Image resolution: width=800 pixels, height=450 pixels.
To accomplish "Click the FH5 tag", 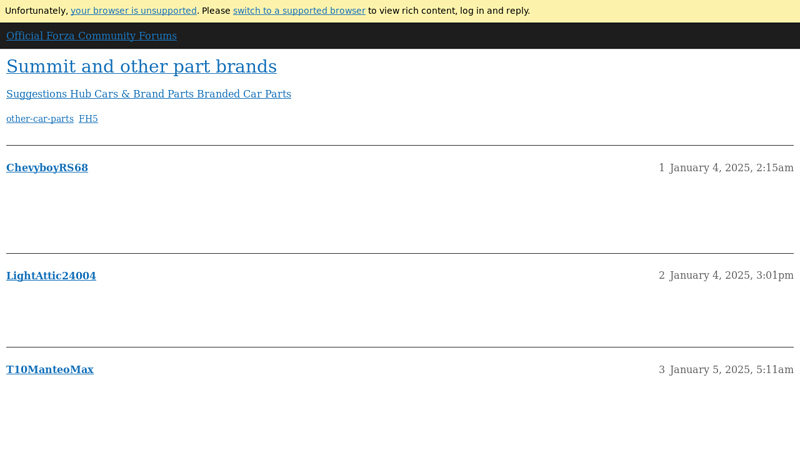I will pyautogui.click(x=88, y=119).
